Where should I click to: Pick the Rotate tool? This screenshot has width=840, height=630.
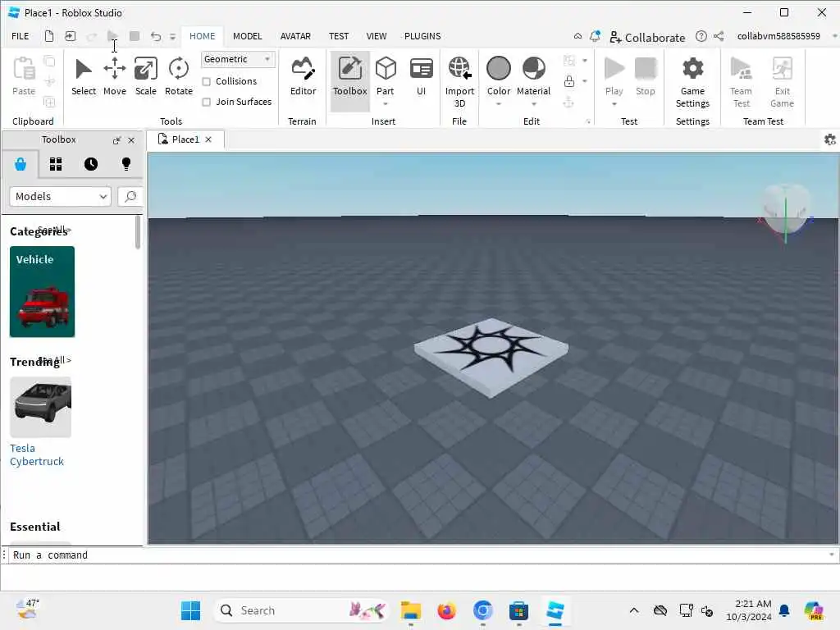pos(178,76)
